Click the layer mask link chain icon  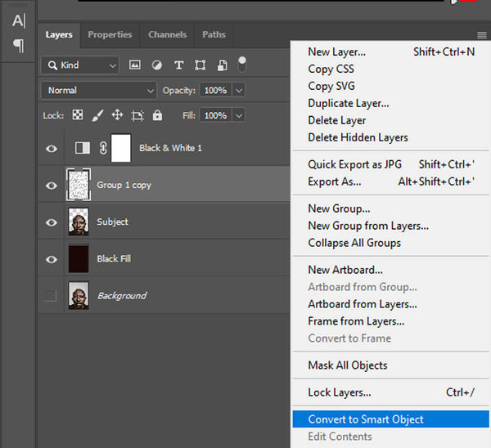pos(103,148)
